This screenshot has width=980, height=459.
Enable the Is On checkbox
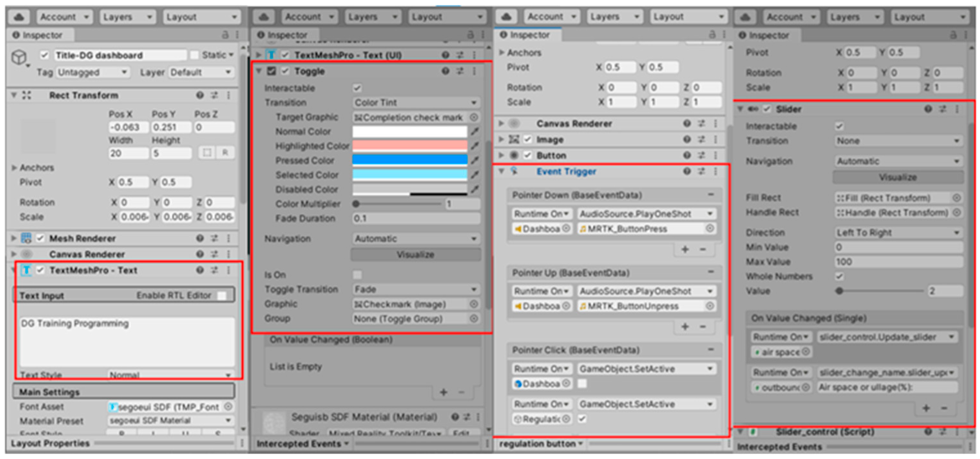coord(357,275)
